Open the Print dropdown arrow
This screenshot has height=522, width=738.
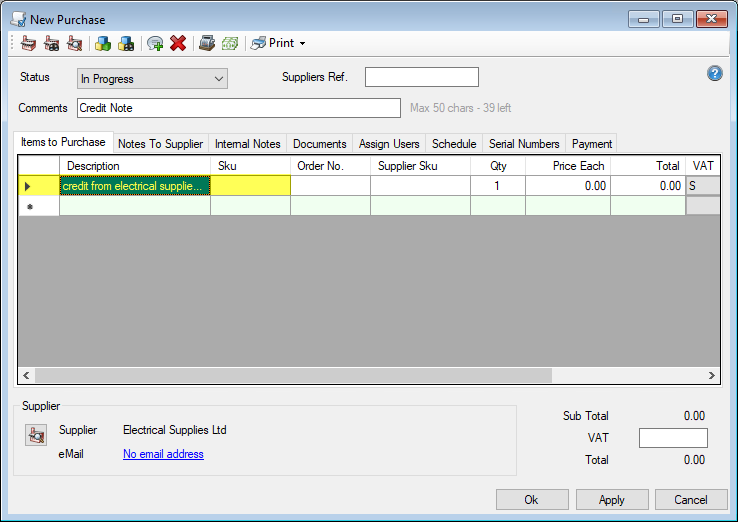point(302,44)
